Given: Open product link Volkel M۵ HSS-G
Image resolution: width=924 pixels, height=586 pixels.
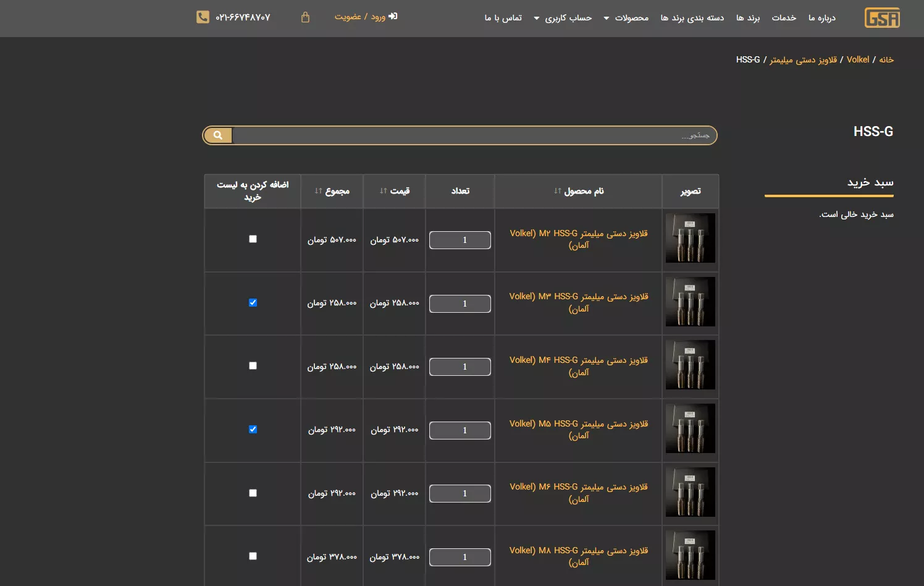Looking at the screenshot, I should coord(579,430).
